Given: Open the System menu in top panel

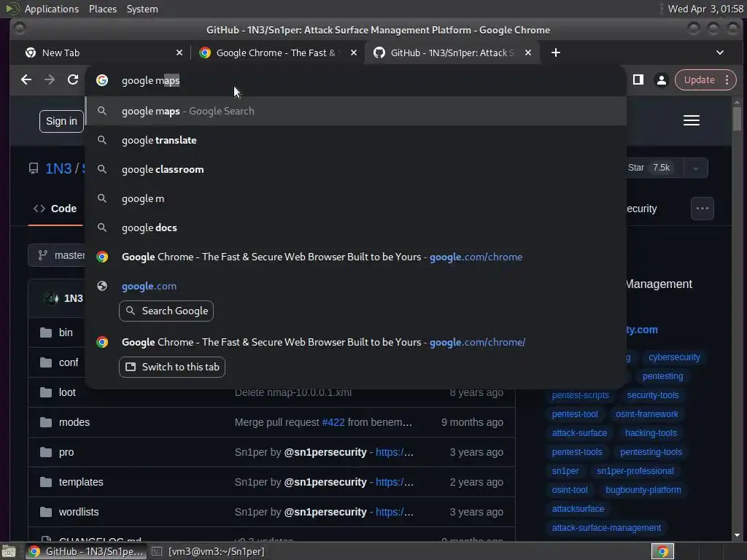Looking at the screenshot, I should pos(142,9).
